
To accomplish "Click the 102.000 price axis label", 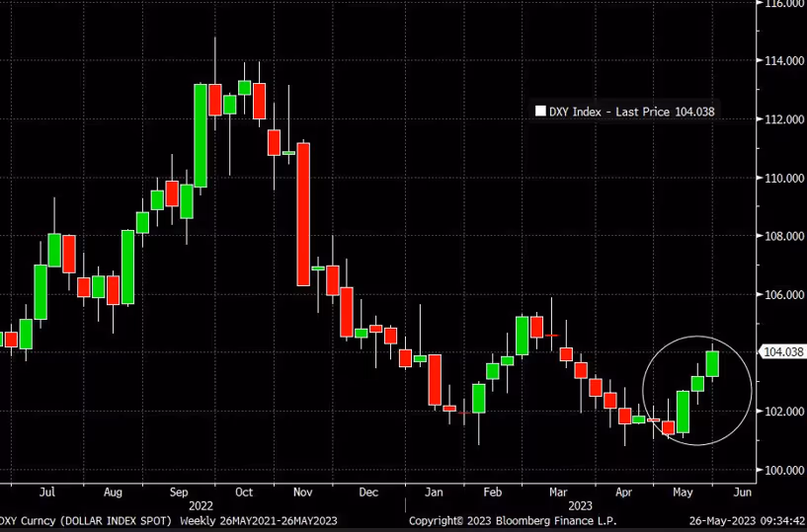I will 784,412.
